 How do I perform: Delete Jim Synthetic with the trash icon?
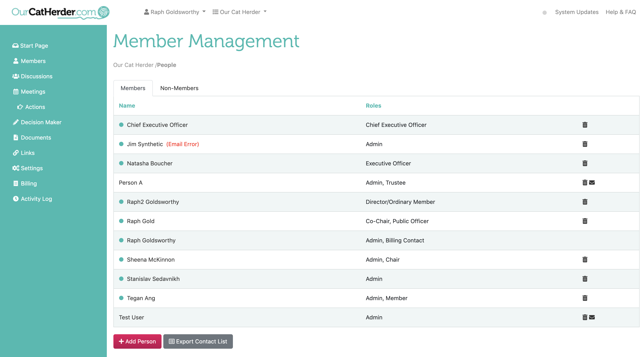coord(585,144)
